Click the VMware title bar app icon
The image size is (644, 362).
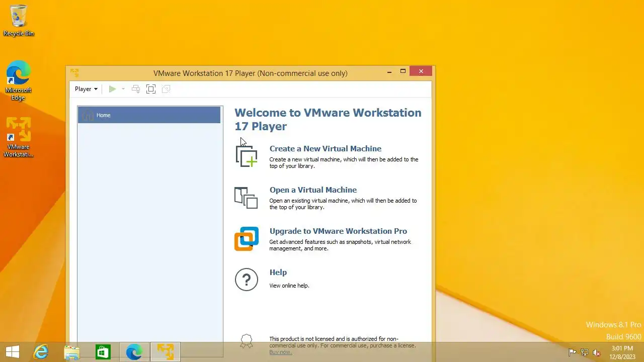click(x=74, y=73)
